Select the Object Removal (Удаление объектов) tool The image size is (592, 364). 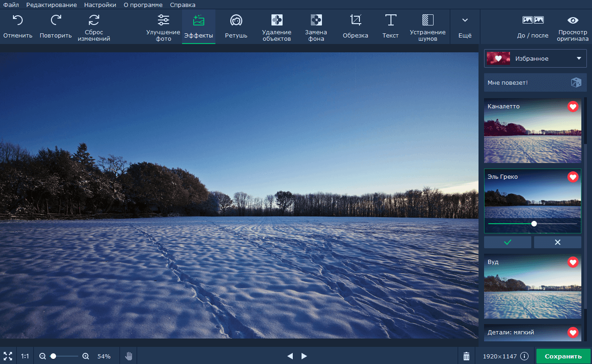(277, 27)
